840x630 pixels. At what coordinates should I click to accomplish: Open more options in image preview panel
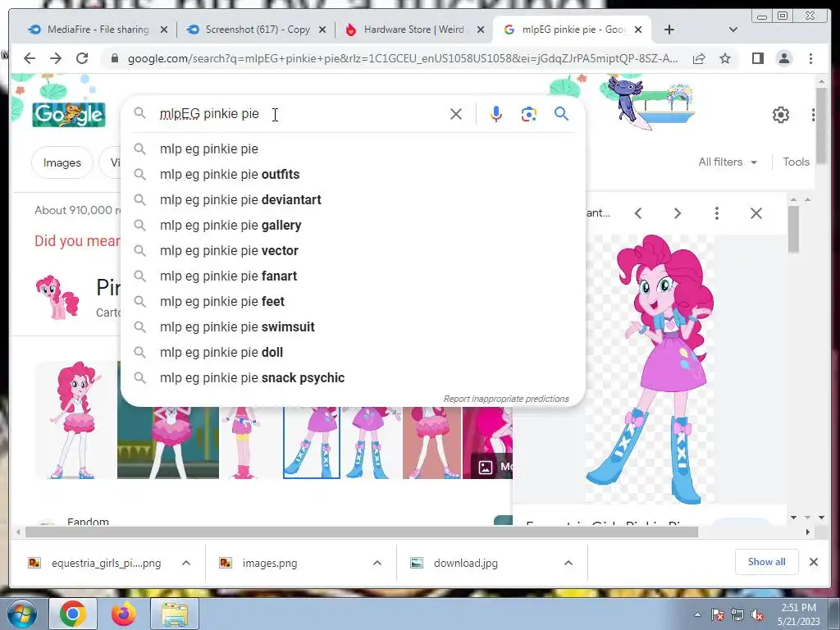click(717, 213)
